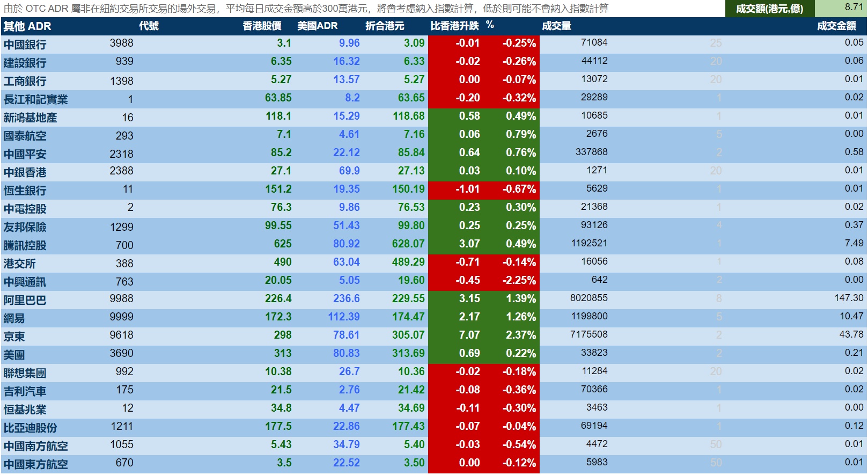
Task: Select the 聯想集團 stock name
Action: pos(25,373)
